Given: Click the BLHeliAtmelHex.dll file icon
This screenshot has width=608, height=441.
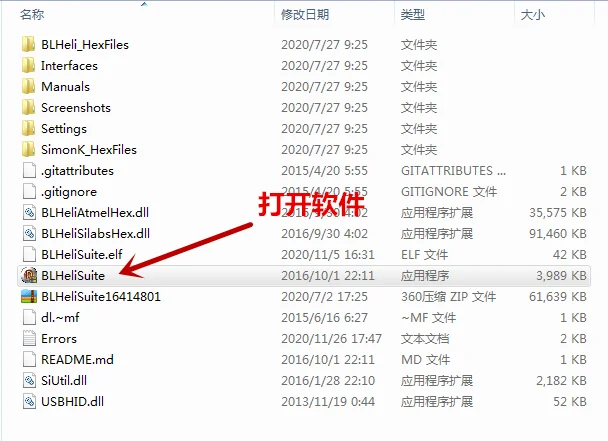Looking at the screenshot, I should tap(29, 213).
